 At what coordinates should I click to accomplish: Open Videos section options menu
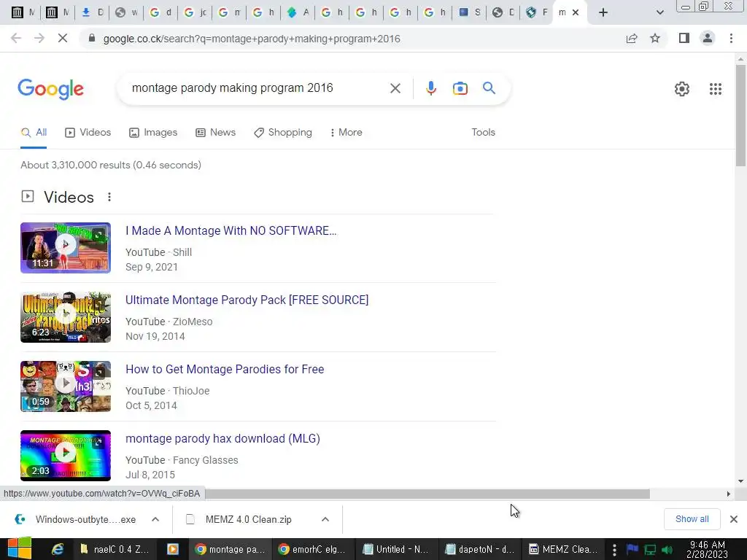[x=109, y=197]
